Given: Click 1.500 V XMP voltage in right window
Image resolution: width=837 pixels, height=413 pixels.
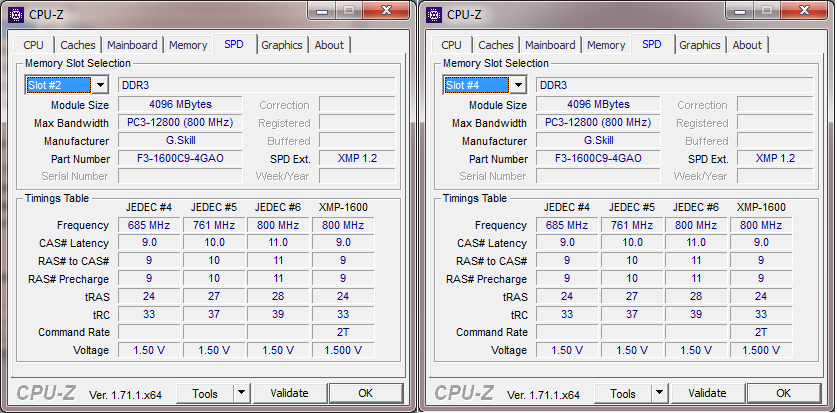Looking at the screenshot, I should [761, 351].
